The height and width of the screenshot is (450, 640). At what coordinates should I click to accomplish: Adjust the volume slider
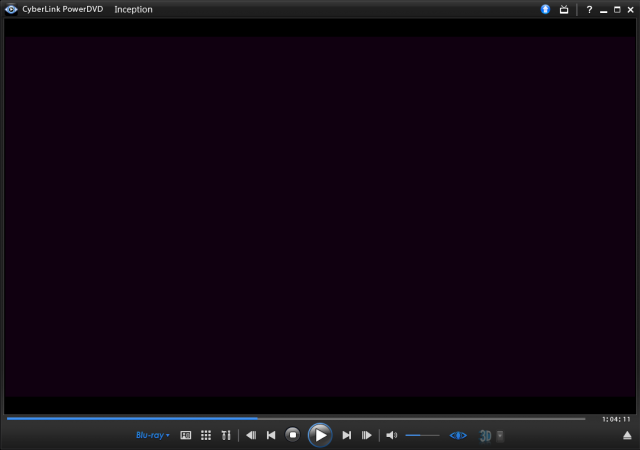(x=422, y=435)
